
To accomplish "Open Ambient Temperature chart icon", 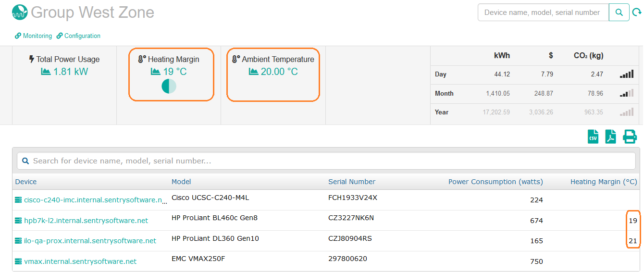I will (x=253, y=72).
